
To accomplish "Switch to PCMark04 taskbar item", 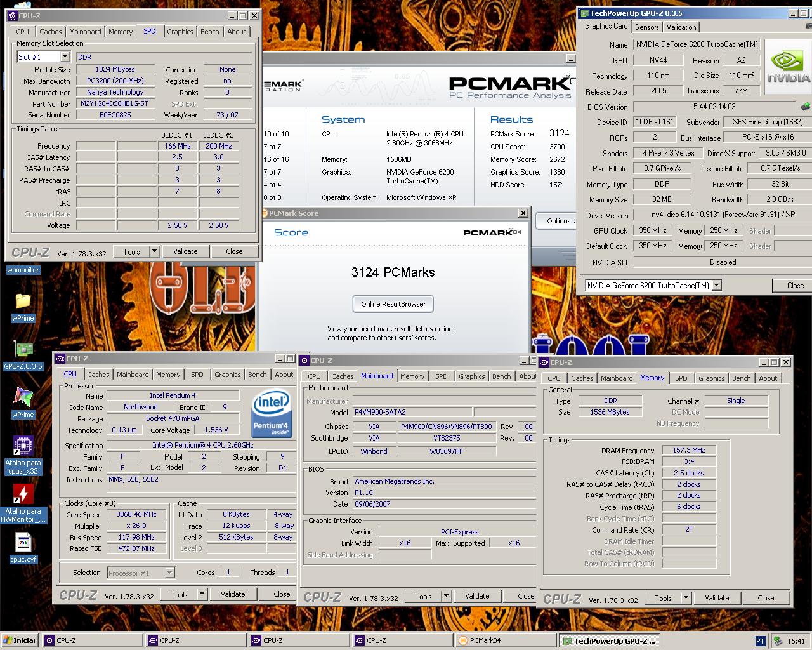I will pyautogui.click(x=506, y=640).
